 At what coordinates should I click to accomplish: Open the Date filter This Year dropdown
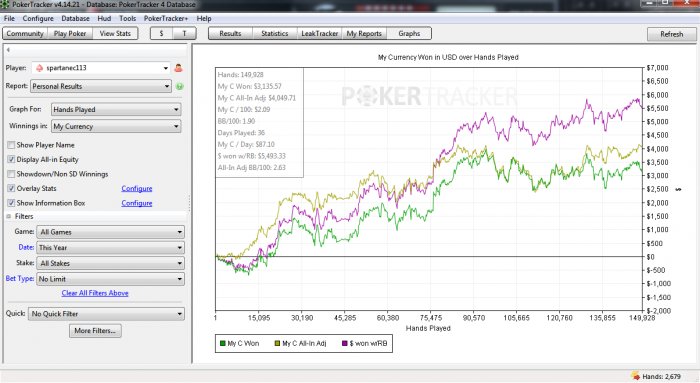tap(110, 248)
